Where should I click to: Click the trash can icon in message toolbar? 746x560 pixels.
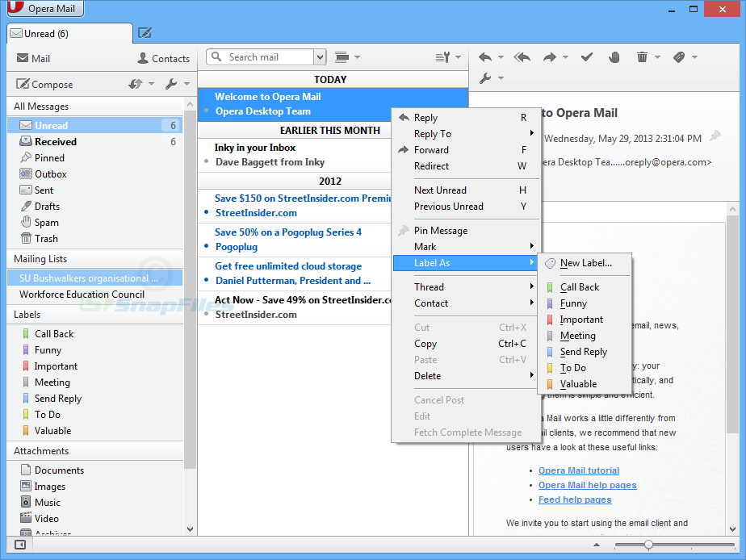tap(642, 57)
